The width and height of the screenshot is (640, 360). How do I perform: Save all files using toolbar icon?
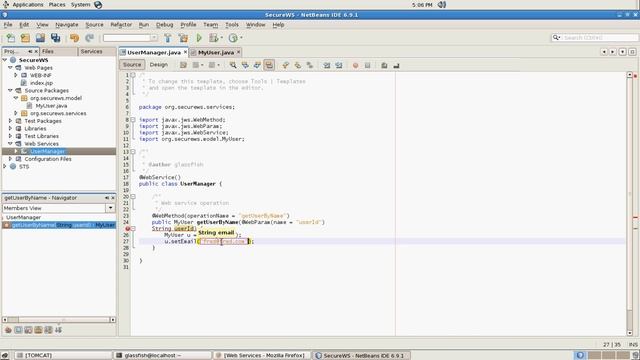[x=56, y=38]
